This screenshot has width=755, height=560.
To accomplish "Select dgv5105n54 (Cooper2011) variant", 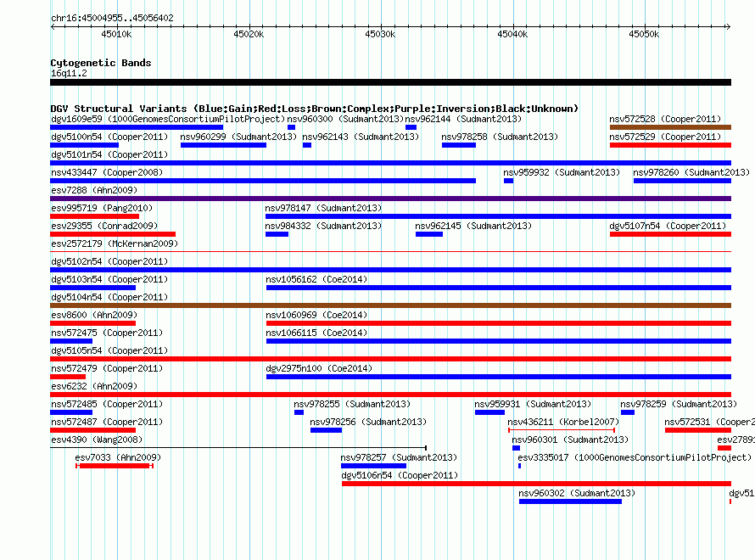I will click(109, 350).
